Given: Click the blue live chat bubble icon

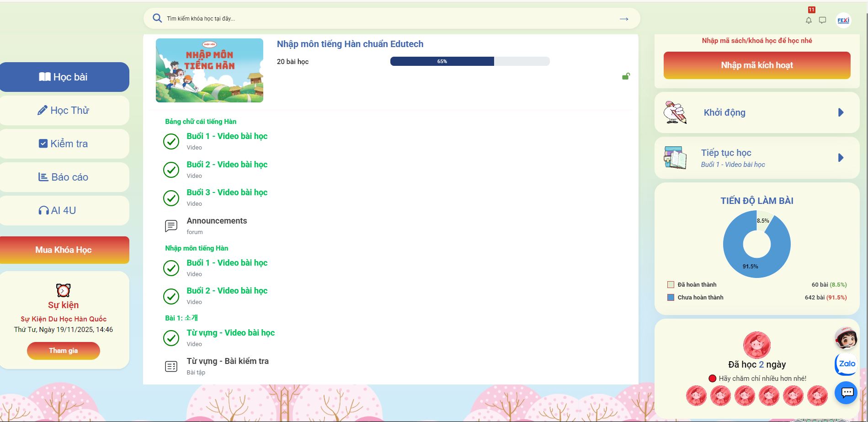Looking at the screenshot, I should 846,392.
